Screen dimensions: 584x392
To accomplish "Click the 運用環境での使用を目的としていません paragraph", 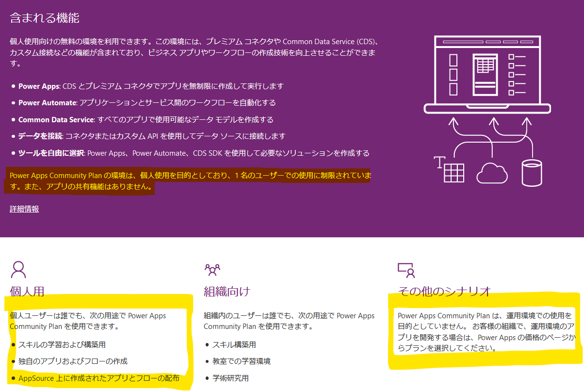I will (487, 332).
